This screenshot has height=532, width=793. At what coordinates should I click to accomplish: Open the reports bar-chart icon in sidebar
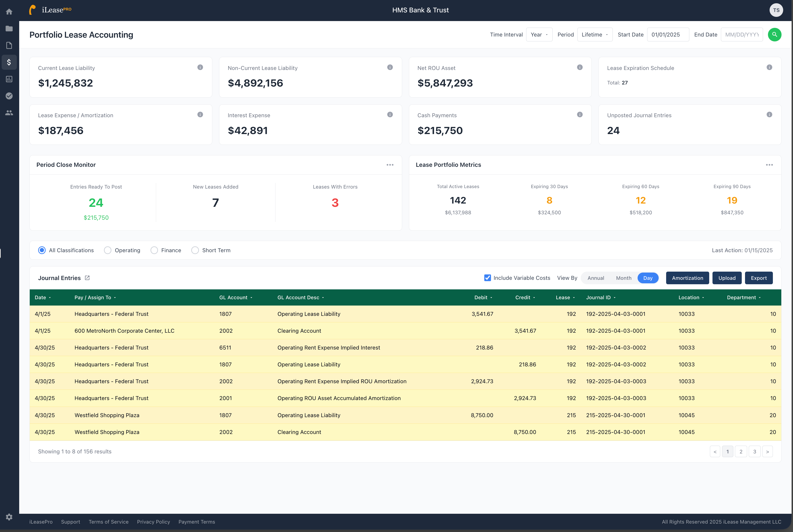[x=9, y=79]
